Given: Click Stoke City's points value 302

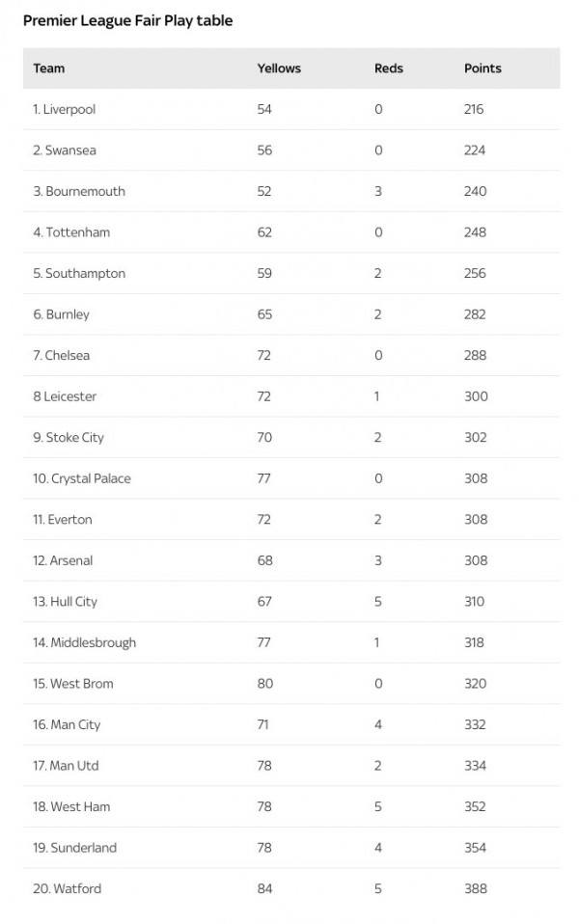Looking at the screenshot, I should click(475, 437).
